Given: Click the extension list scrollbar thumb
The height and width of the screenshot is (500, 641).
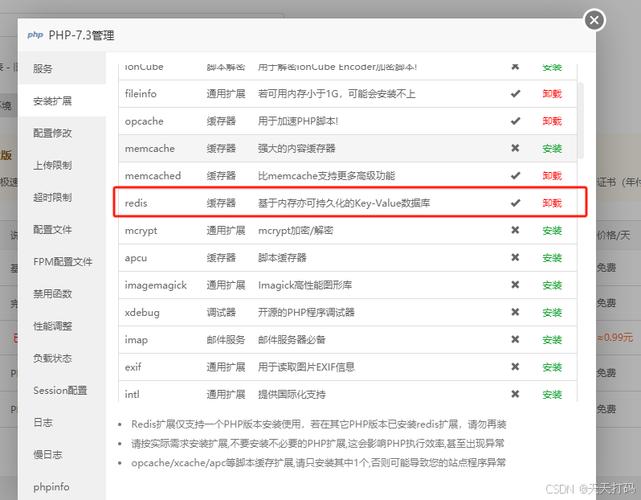Looking at the screenshot, I should (x=580, y=121).
